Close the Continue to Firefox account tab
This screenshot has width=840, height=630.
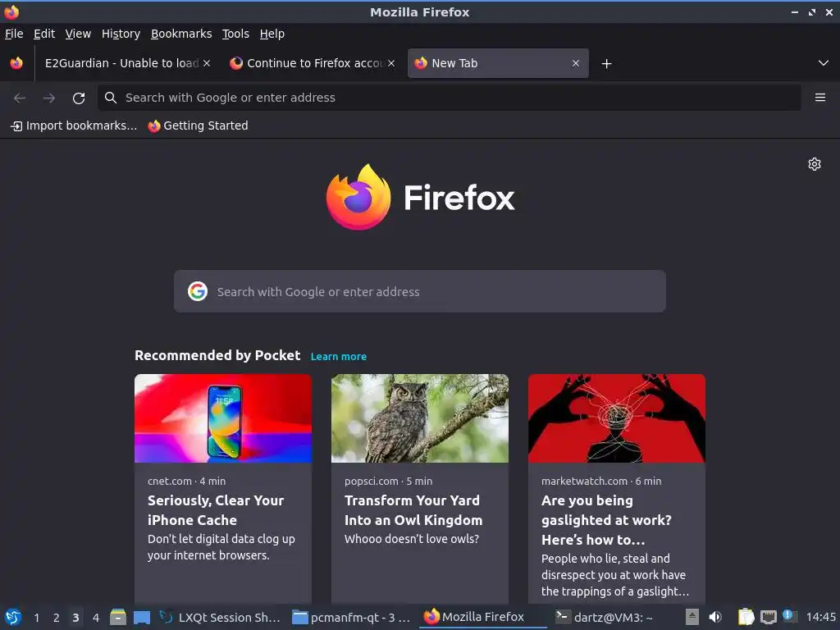(x=391, y=63)
